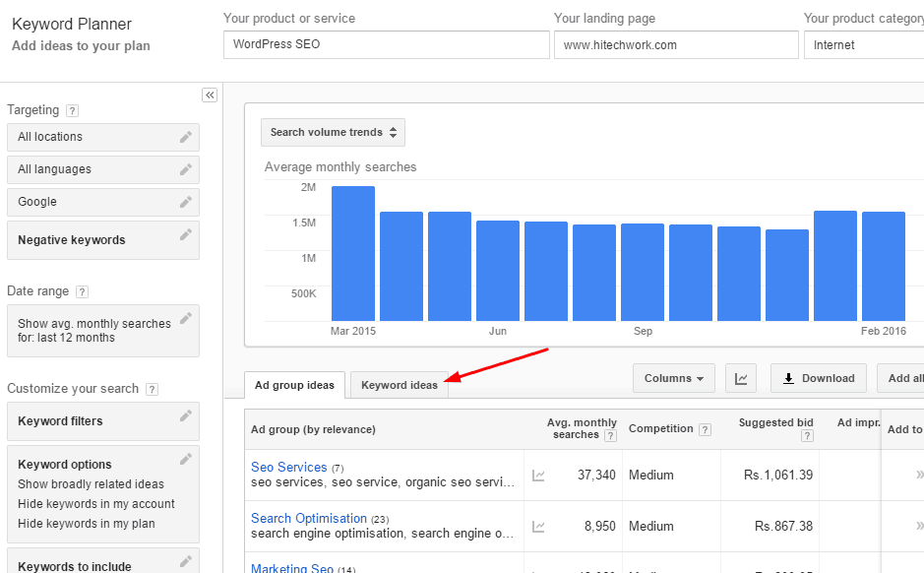This screenshot has height=573, width=924.
Task: Click 'Hide keywords in my account' text
Action: click(96, 504)
